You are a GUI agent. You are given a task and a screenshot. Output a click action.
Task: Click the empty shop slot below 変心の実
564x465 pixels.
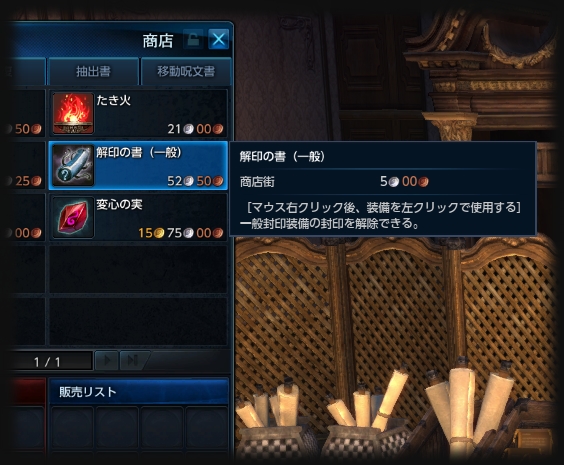pyautogui.click(x=138, y=269)
